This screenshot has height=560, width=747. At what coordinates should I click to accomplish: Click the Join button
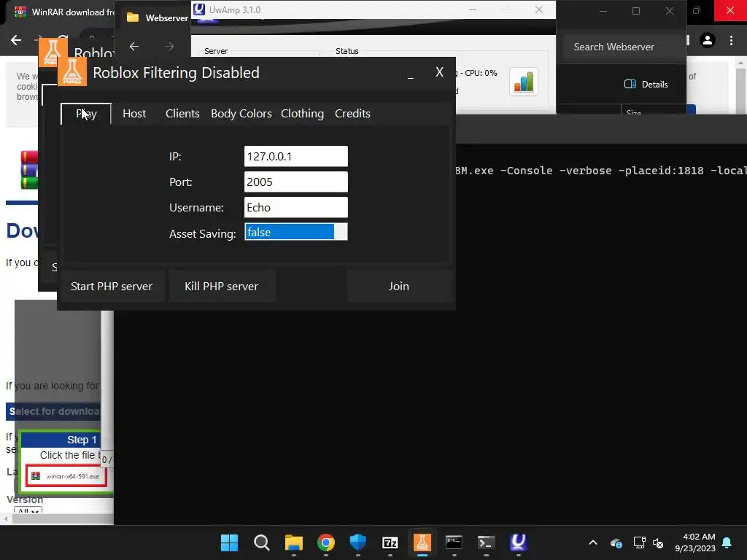pyautogui.click(x=399, y=286)
